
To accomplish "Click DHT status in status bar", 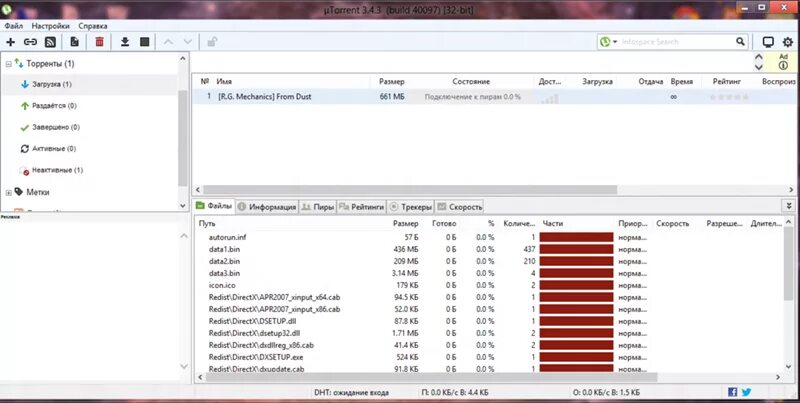I will click(x=351, y=392).
